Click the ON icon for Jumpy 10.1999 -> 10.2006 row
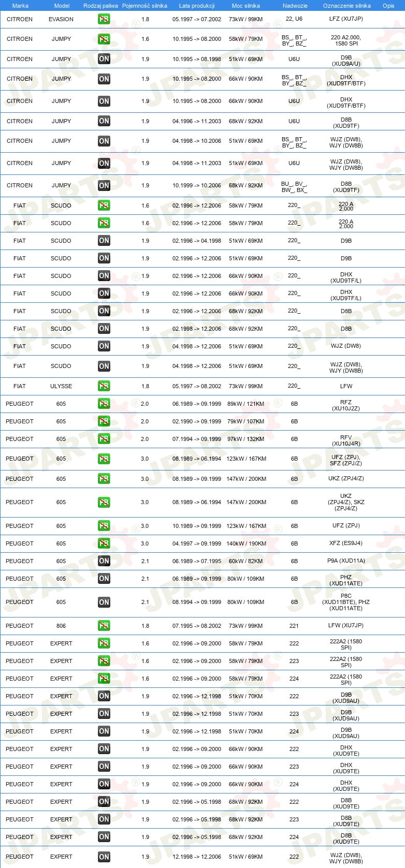The height and width of the screenshot is (868, 405). click(x=104, y=185)
